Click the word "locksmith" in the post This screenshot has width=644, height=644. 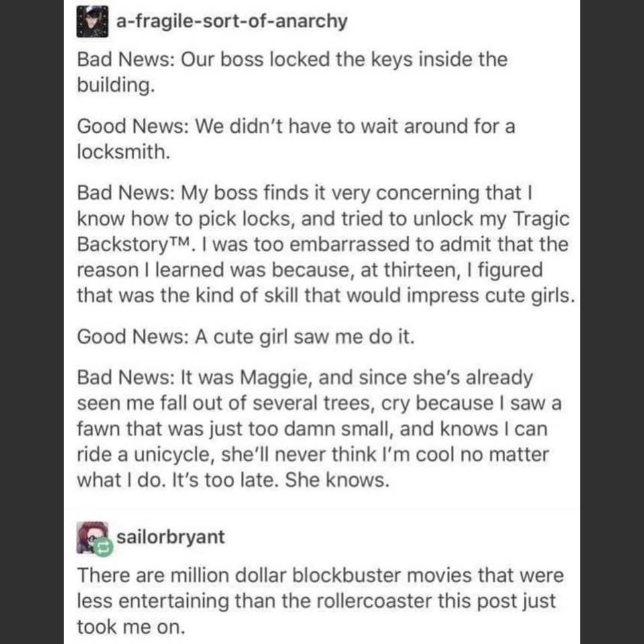(x=120, y=152)
